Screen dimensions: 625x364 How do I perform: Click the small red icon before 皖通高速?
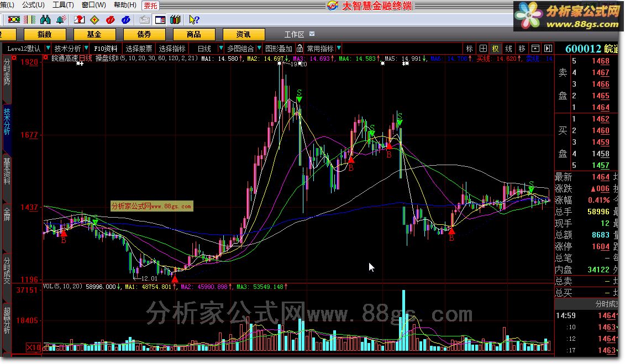tap(46, 58)
